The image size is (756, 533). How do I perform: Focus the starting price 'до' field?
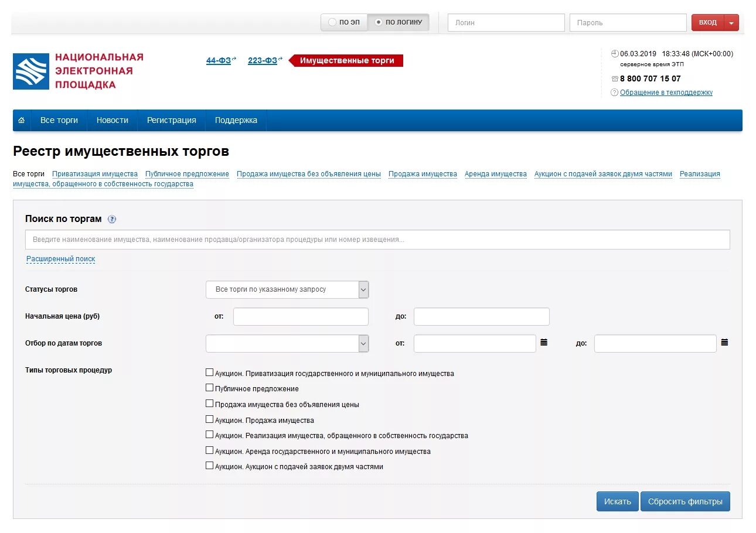pos(482,316)
